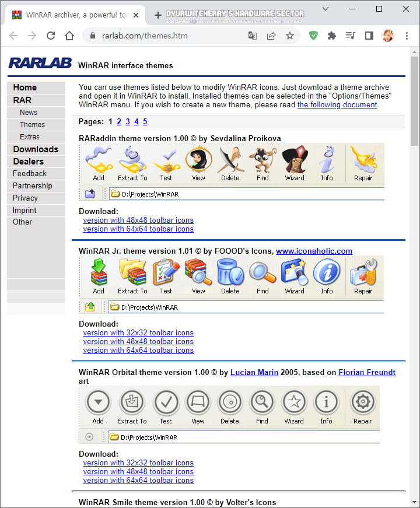The image size is (420, 508).
Task: Click the RARaddin princess View icon
Action: [199, 159]
